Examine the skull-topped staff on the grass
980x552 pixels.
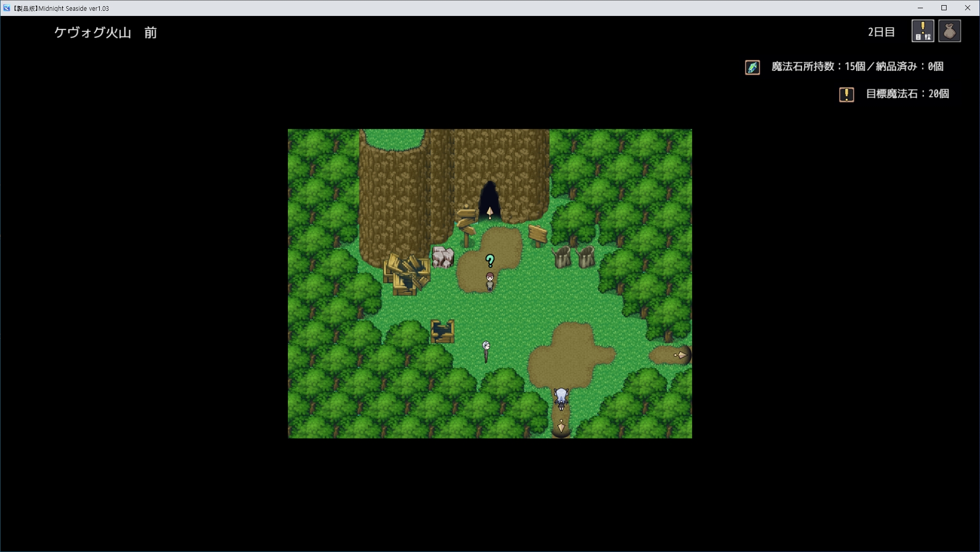tap(486, 352)
